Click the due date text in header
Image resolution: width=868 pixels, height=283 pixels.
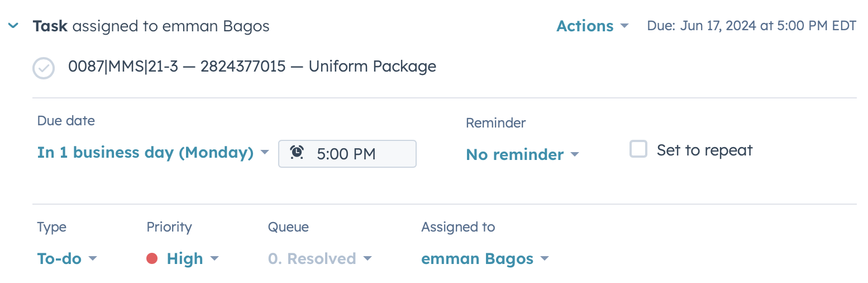point(751,26)
